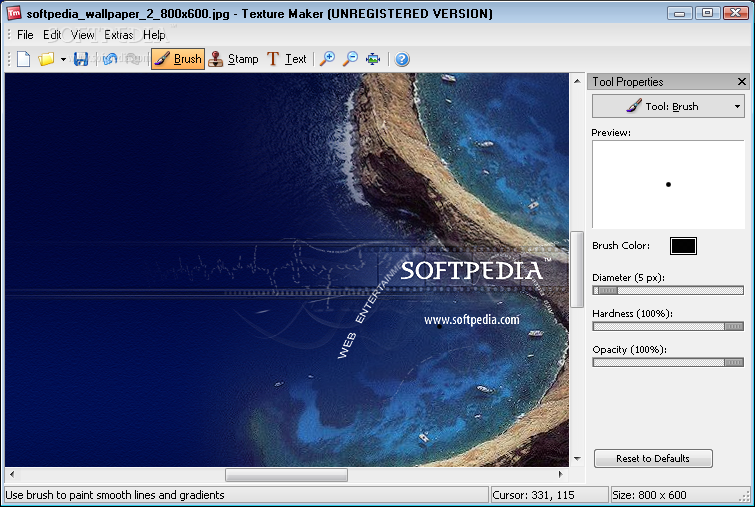Open the File menu
755x507 pixels.
coord(25,35)
